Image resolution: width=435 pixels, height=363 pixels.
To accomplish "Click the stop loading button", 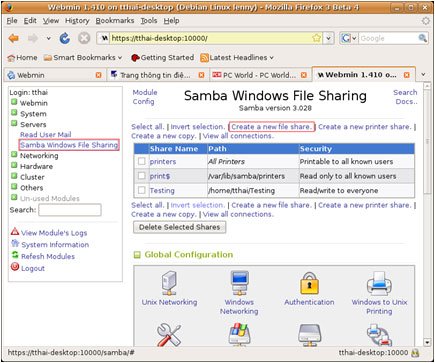I will 84,38.
